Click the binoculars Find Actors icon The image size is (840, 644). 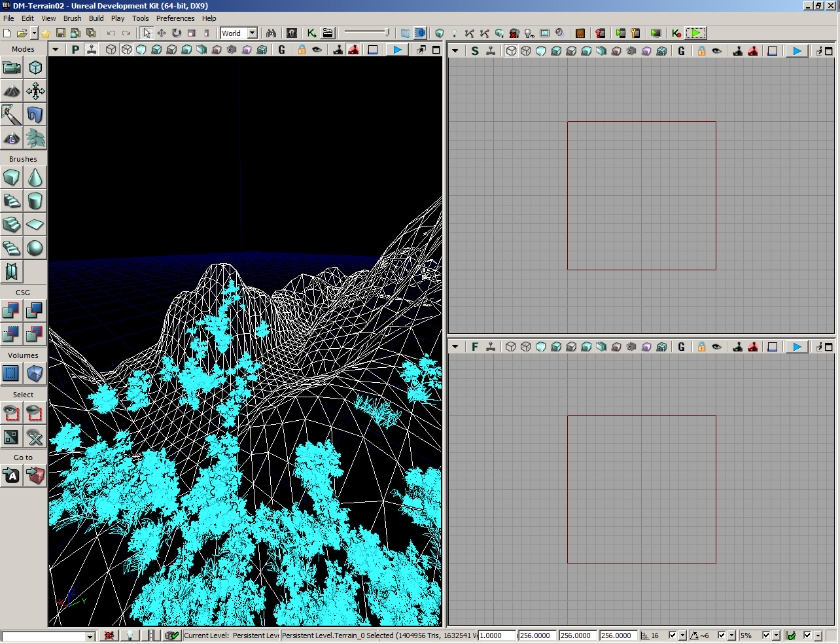click(271, 33)
